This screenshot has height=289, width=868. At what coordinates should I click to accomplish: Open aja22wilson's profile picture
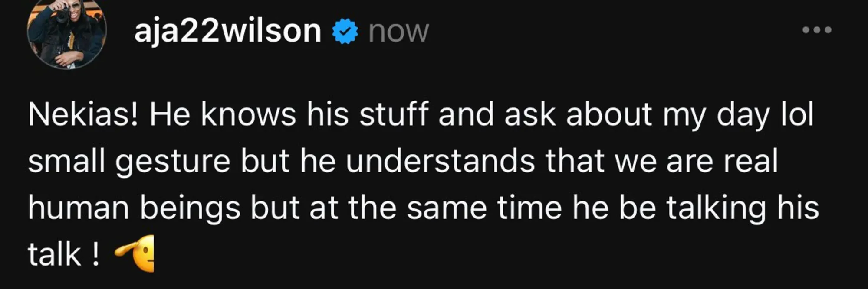coord(66,32)
